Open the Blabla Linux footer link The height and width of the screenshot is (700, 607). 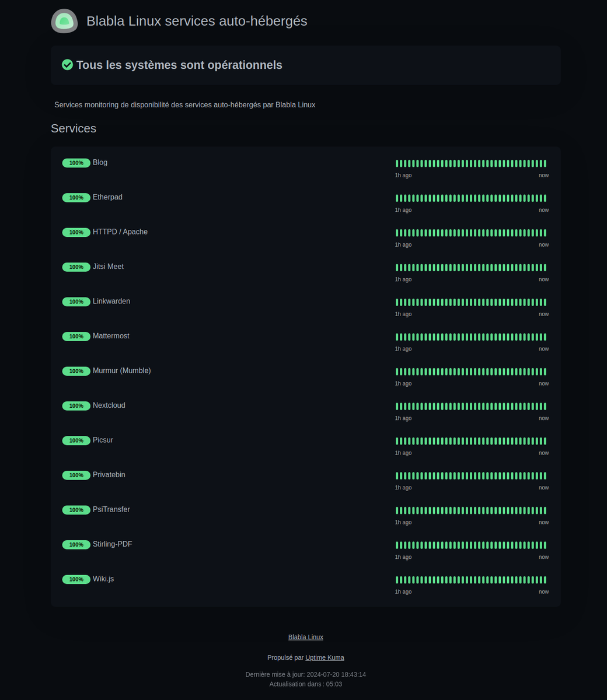click(x=306, y=637)
